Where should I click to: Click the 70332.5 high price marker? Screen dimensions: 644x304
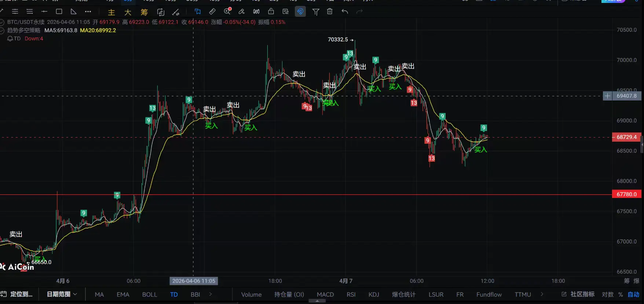pyautogui.click(x=341, y=40)
